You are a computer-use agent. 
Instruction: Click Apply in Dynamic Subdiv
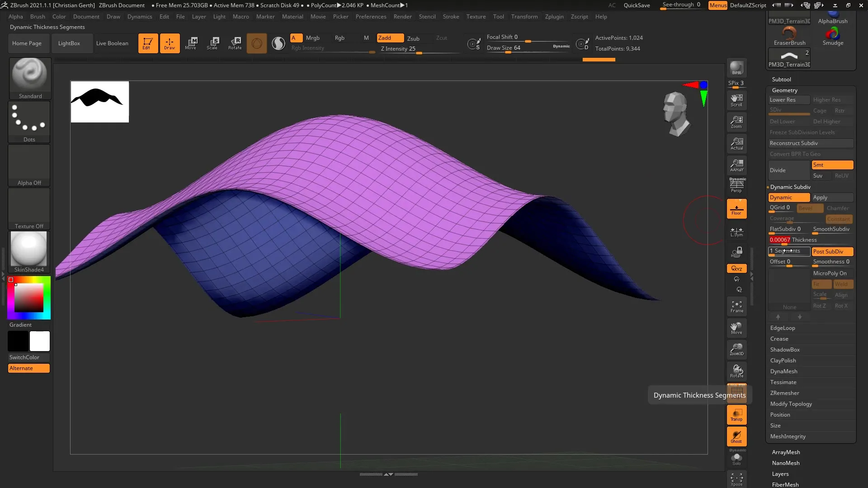tap(832, 197)
